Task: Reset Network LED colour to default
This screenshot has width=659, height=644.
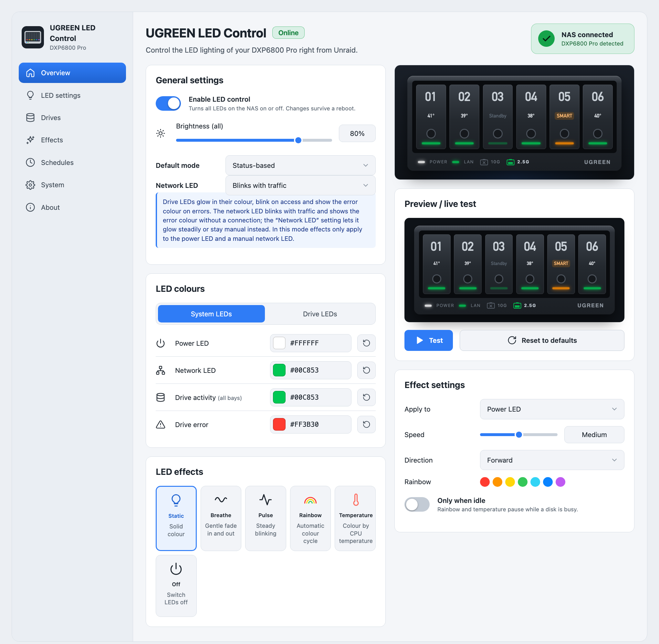Action: pos(366,370)
